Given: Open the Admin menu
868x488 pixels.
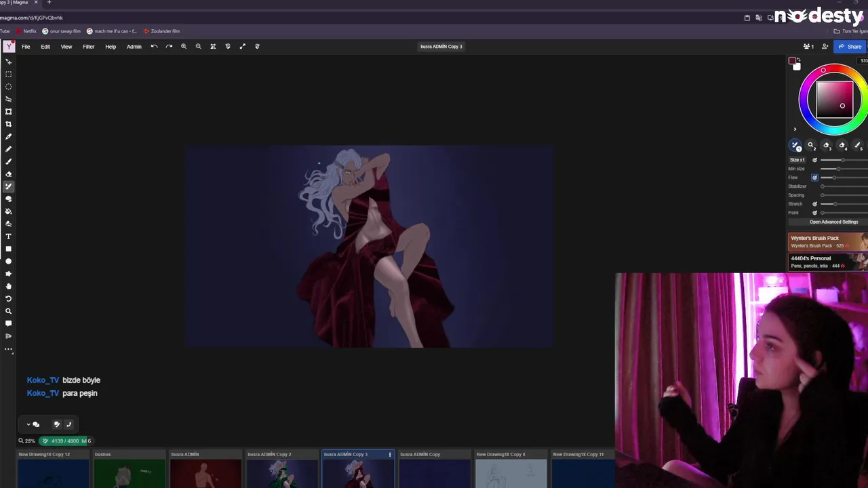Looking at the screenshot, I should coord(134,47).
